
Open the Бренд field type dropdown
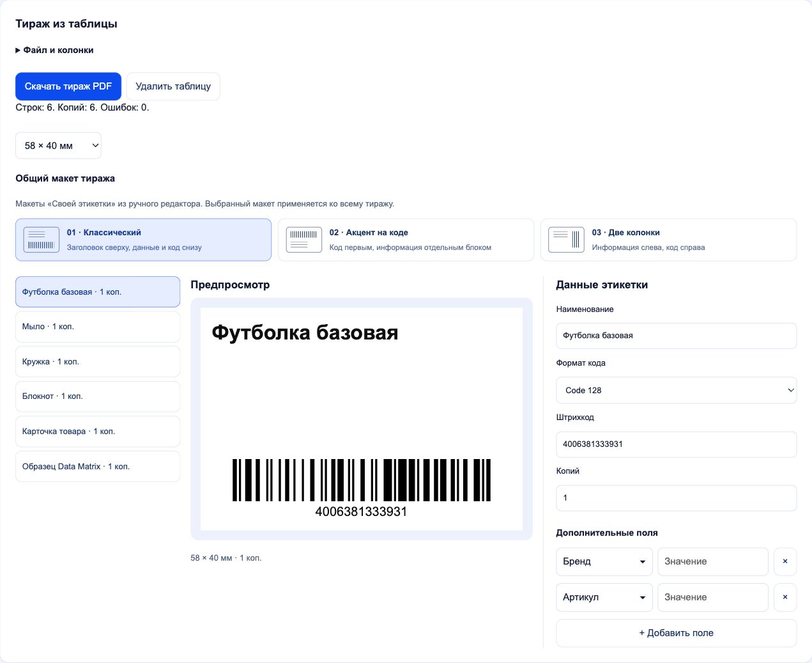click(x=604, y=561)
